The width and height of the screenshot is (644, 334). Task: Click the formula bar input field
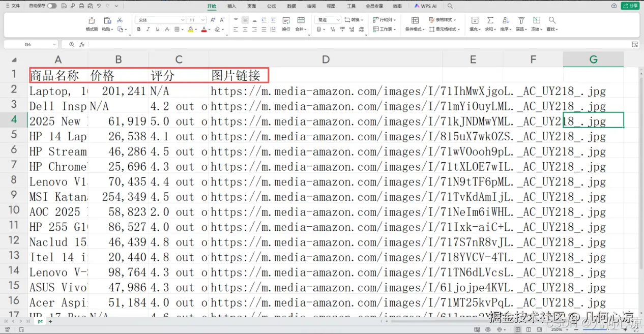[x=359, y=44]
